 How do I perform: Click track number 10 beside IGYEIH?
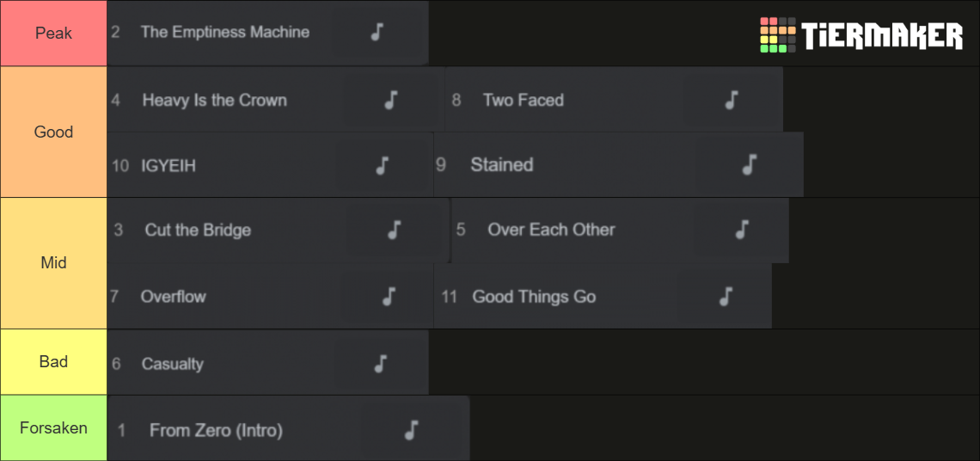[x=120, y=166]
